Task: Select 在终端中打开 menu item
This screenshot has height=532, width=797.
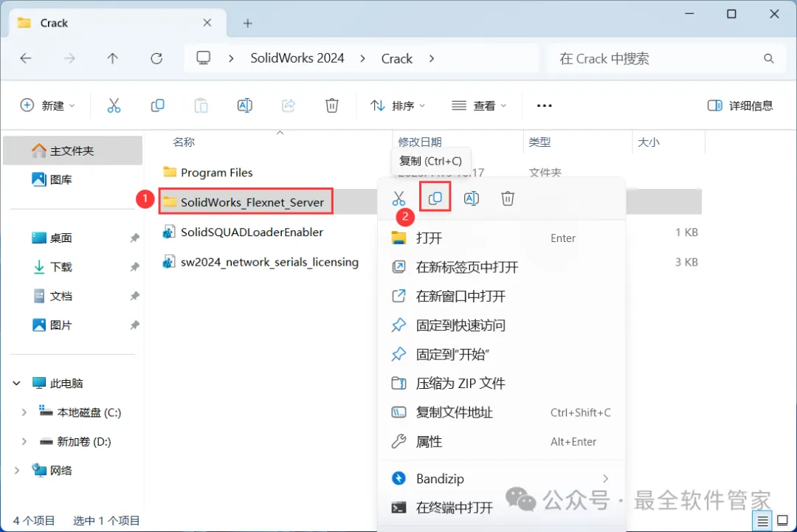Action: (x=501, y=508)
